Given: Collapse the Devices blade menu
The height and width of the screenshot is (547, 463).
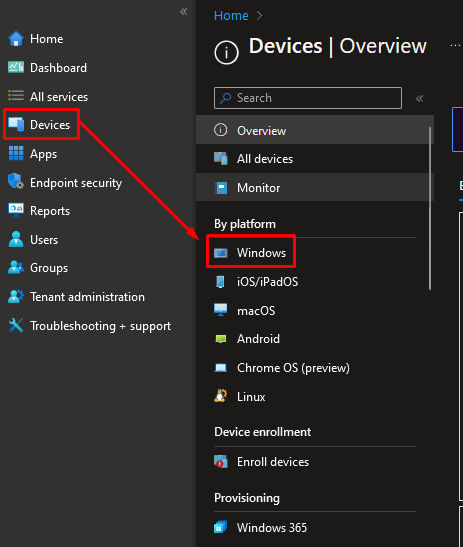Looking at the screenshot, I should (x=419, y=98).
